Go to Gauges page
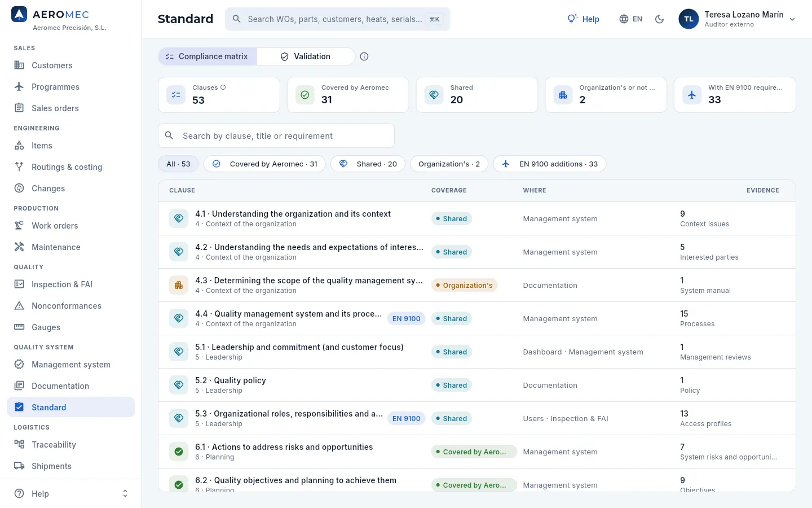 tap(70, 327)
